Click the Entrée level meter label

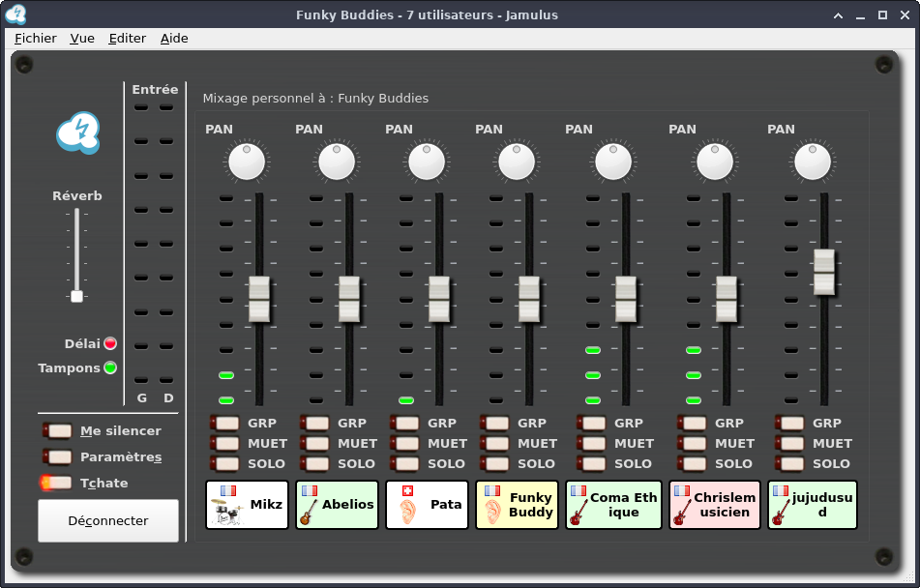(x=155, y=89)
